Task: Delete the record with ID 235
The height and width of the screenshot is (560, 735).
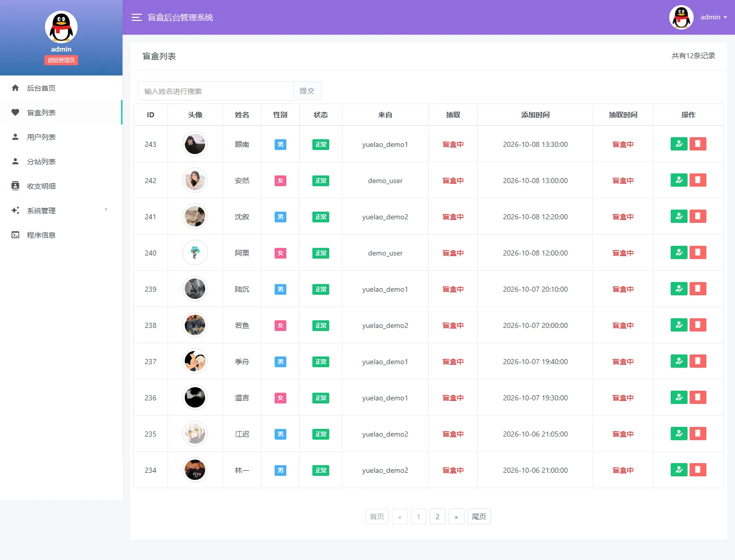Action: coord(698,434)
